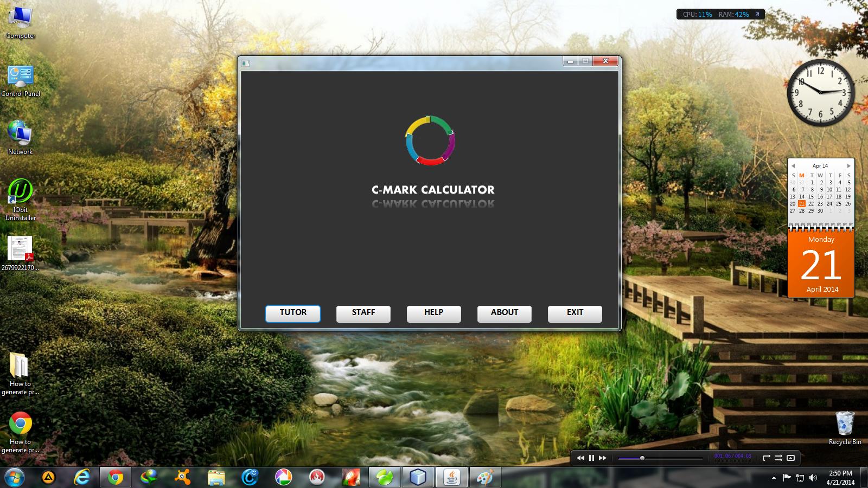Viewport: 868px width, 488px height.
Task: Go to the previous month on the calendar gadget
Action: pyautogui.click(x=794, y=166)
